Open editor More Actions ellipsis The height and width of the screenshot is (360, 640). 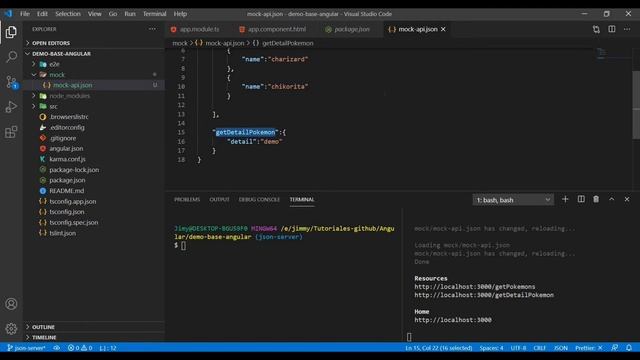[627, 29]
